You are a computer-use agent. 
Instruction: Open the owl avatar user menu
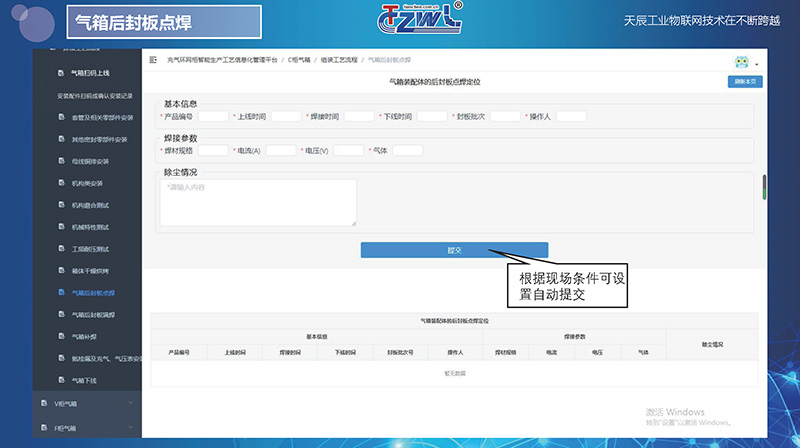point(741,62)
